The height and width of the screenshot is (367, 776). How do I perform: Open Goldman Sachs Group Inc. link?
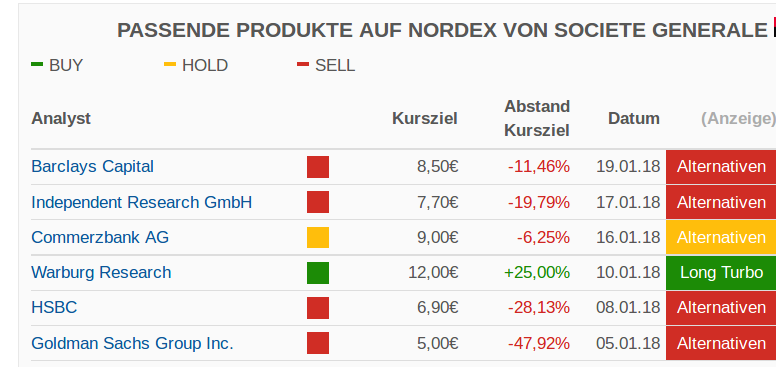[132, 343]
